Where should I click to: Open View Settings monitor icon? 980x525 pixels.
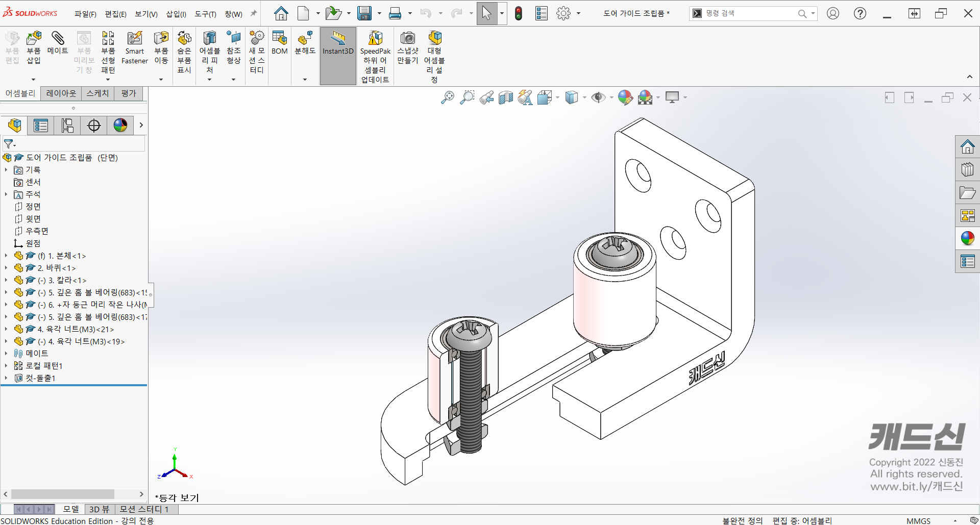point(673,97)
